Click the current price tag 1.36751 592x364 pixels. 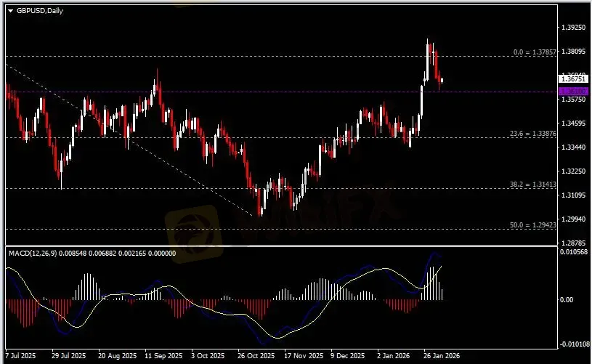[573, 79]
